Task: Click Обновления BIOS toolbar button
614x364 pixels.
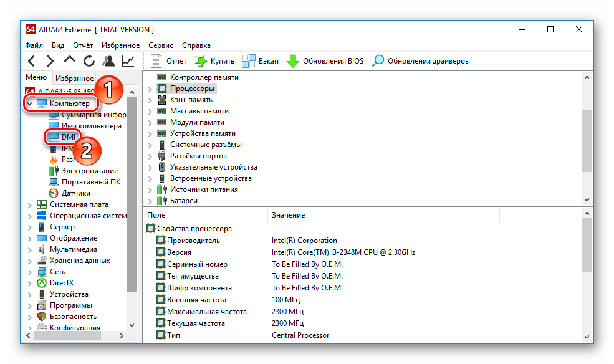Action: pyautogui.click(x=325, y=61)
